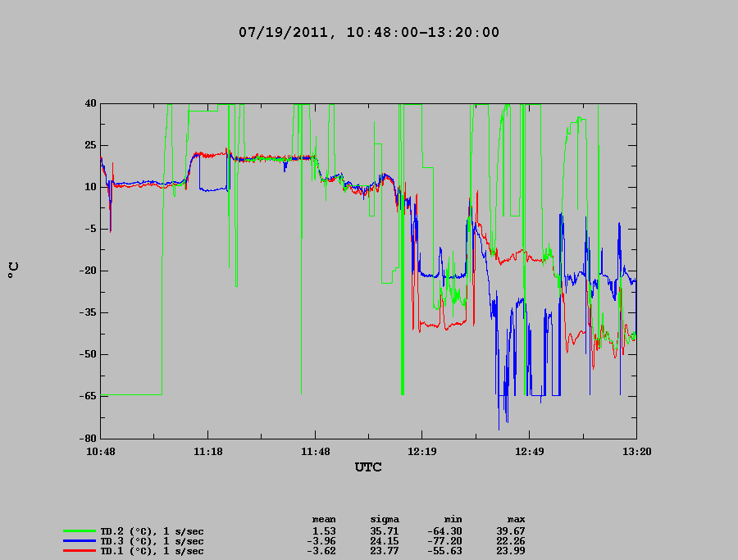Click y-axis tick label -35
Screen dimensions: 738x560
[88, 313]
